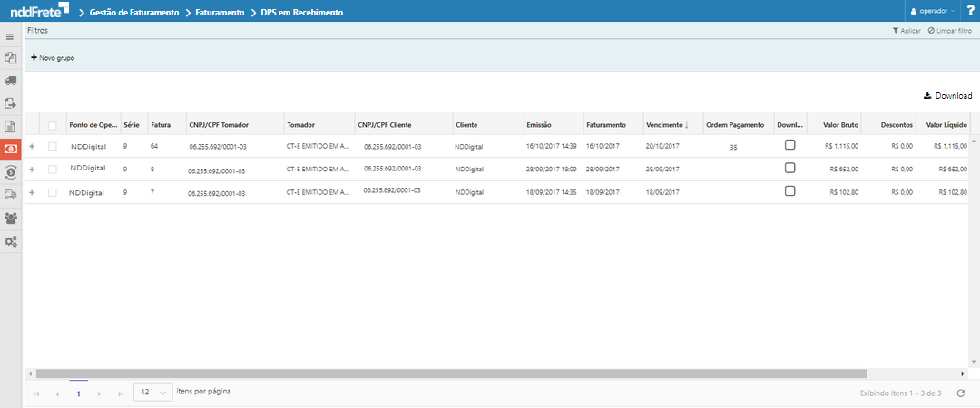Click the users group sidebar icon
Image resolution: width=980 pixels, height=408 pixels.
10,219
